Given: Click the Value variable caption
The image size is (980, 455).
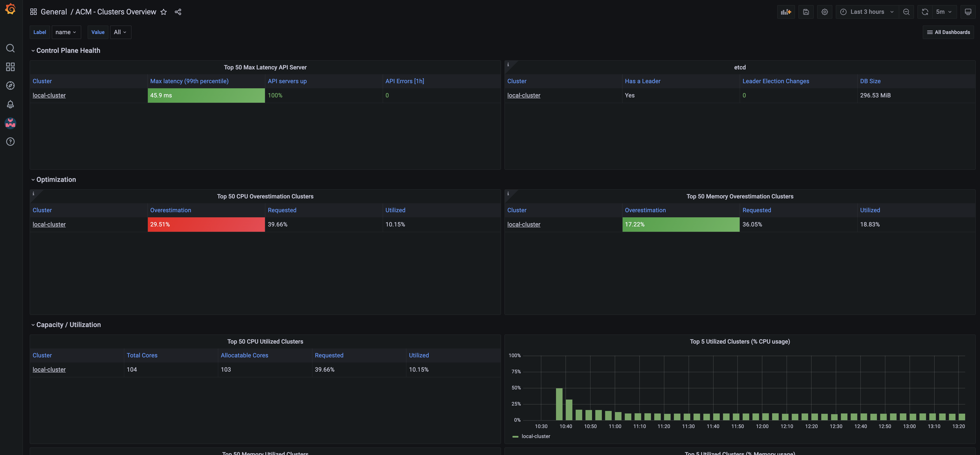Looking at the screenshot, I should pyautogui.click(x=98, y=32).
